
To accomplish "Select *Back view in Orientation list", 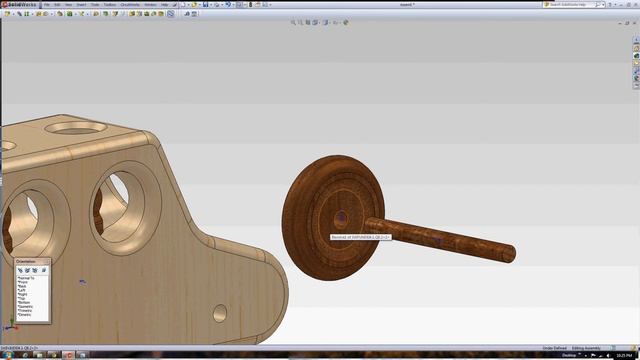I will tap(22, 286).
